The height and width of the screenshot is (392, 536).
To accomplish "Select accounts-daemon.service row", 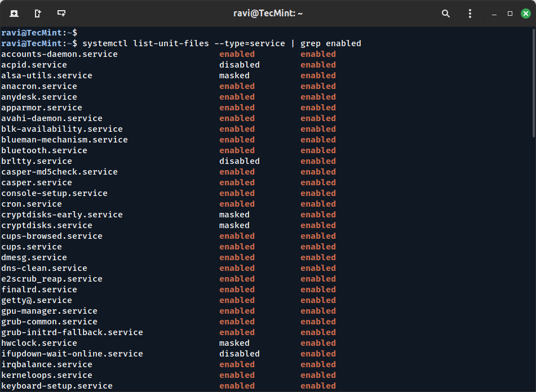I will point(169,54).
